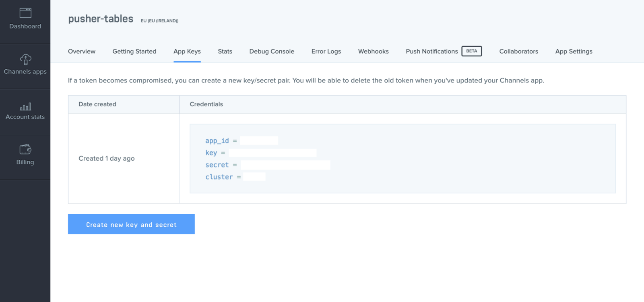Viewport: 644px width, 302px height.
Task: Open the Push Notifications tab
Action: (432, 51)
